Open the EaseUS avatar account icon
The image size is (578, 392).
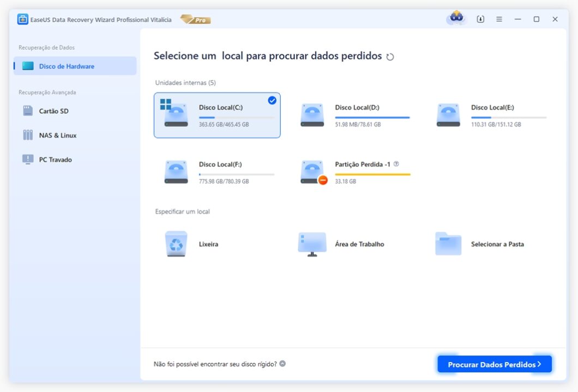tap(456, 19)
